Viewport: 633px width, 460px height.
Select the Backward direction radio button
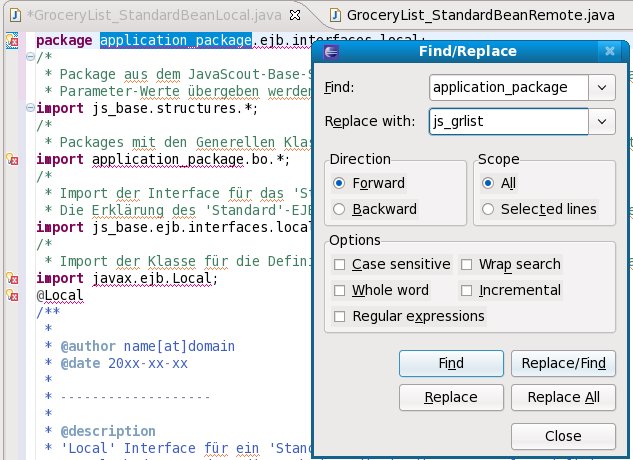click(340, 209)
